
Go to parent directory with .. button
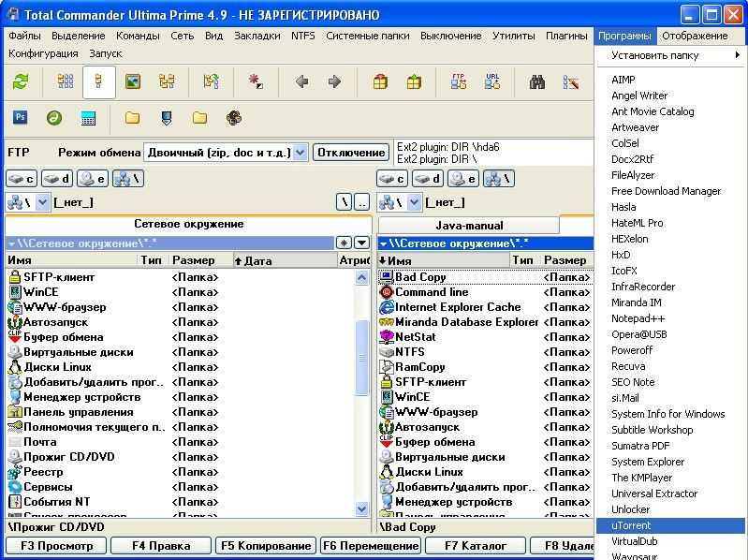pyautogui.click(x=362, y=202)
